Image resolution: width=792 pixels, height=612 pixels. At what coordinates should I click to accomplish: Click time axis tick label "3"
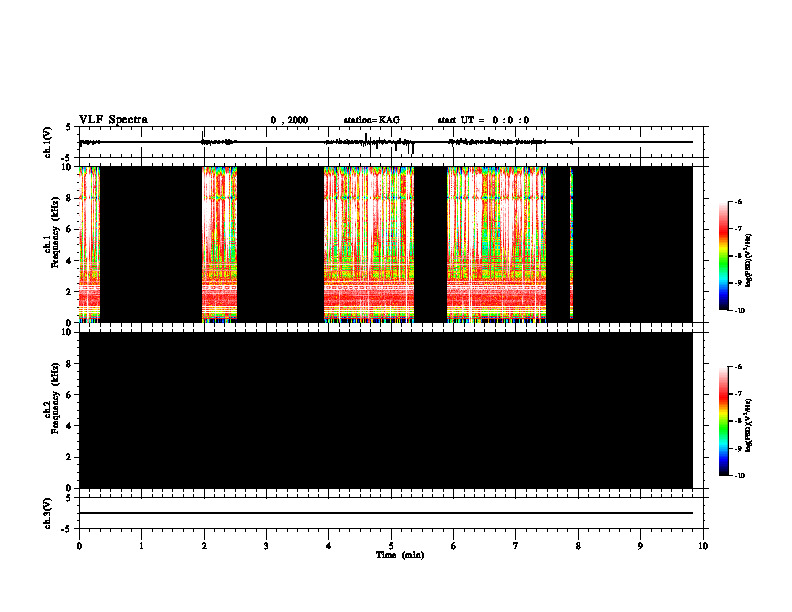point(266,546)
